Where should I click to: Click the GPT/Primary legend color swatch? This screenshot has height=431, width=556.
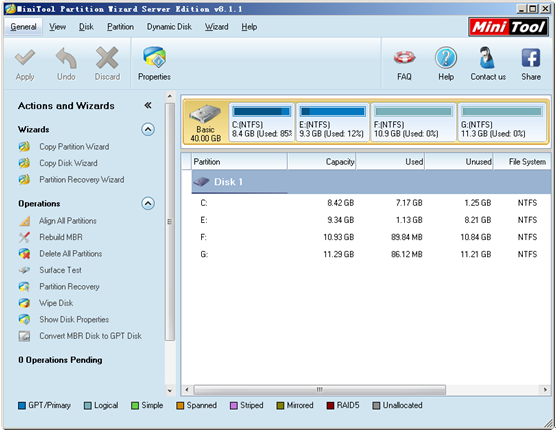[x=22, y=405]
